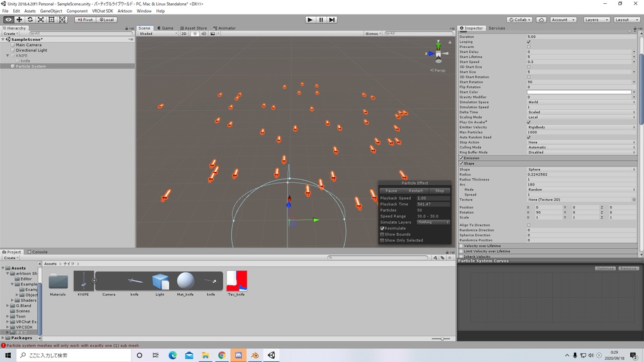
Task: Open the Start Color swatch picker
Action: (x=579, y=92)
